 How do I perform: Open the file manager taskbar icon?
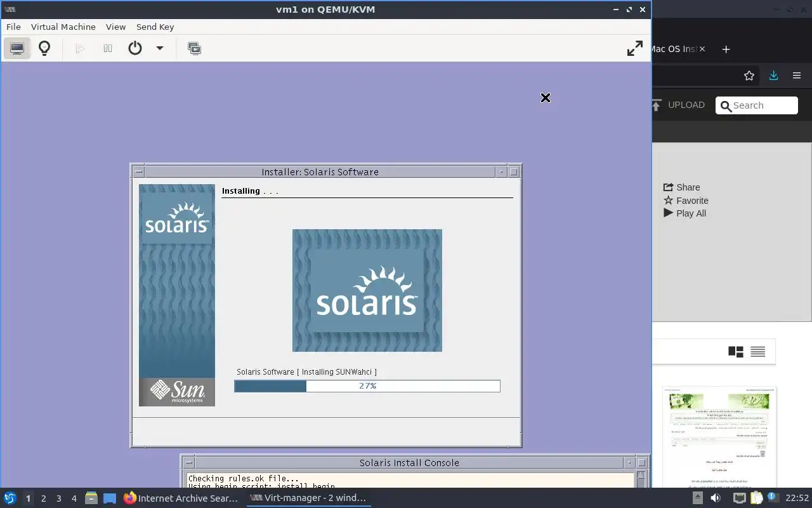91,498
